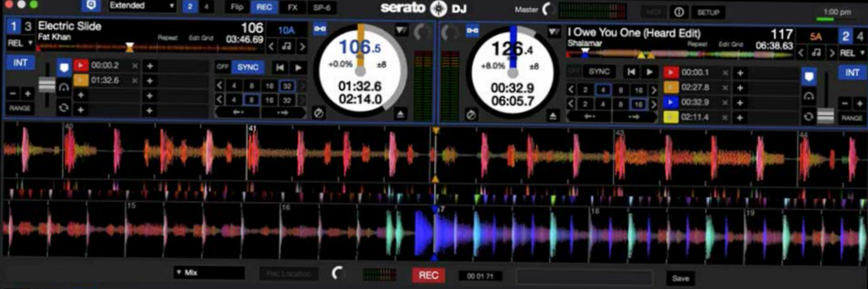Select headphone icon on Electric Slide deck
This screenshot has width=868, height=289.
click(x=64, y=87)
